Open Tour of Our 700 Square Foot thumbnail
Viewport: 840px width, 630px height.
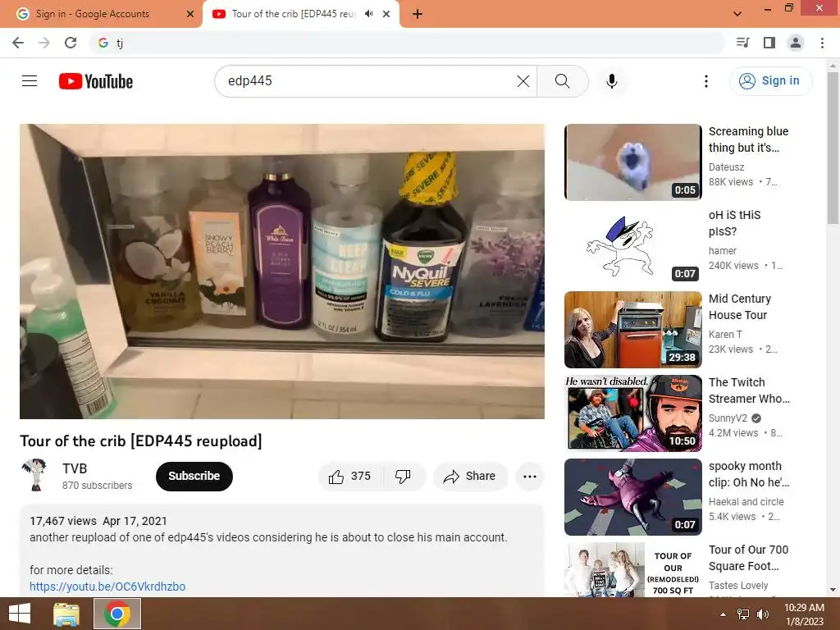point(632,569)
